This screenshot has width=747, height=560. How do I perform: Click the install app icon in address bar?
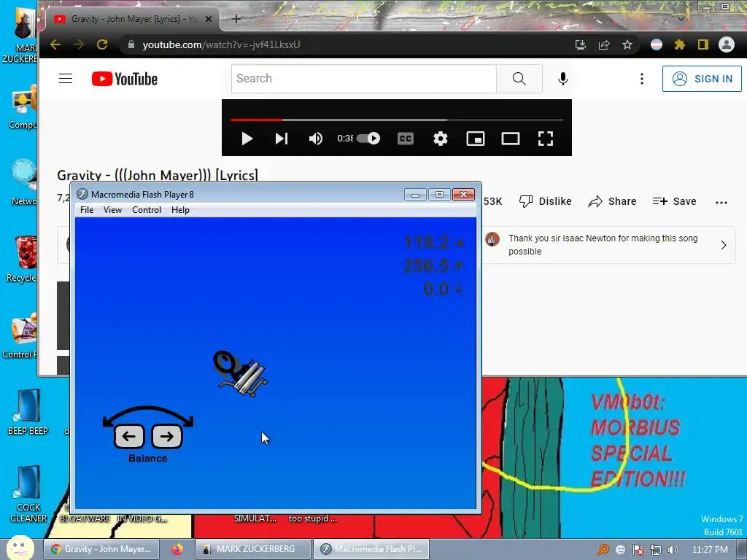click(x=580, y=44)
